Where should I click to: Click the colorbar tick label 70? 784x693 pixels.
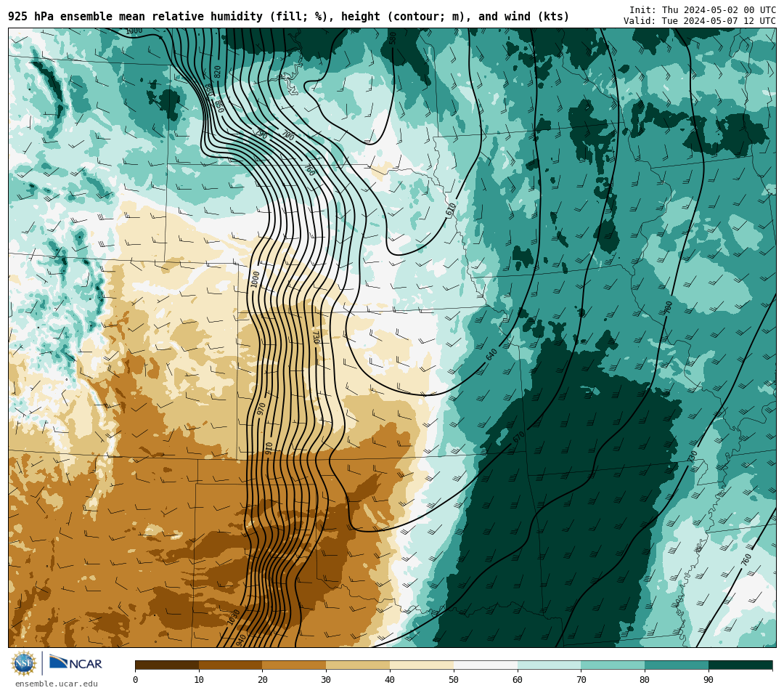tap(581, 679)
